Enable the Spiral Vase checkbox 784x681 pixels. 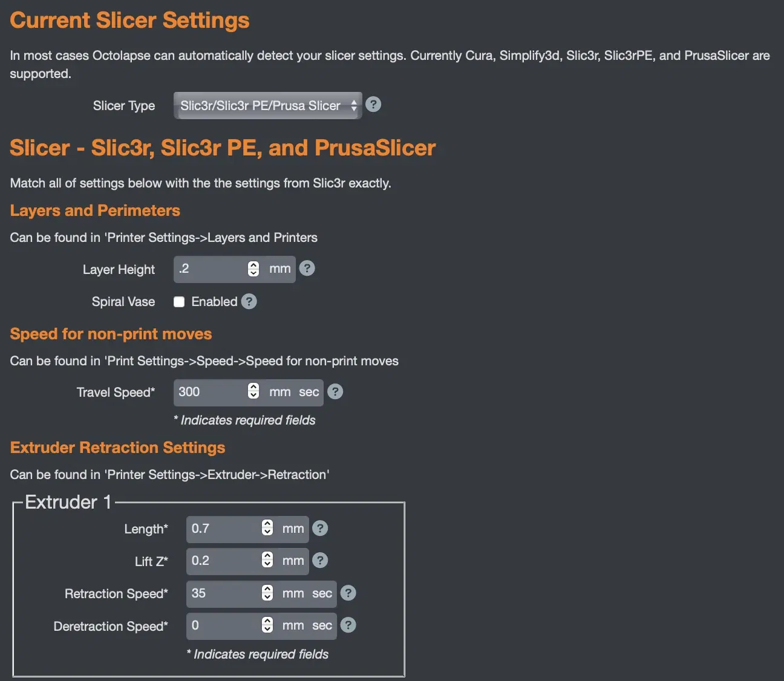click(179, 302)
